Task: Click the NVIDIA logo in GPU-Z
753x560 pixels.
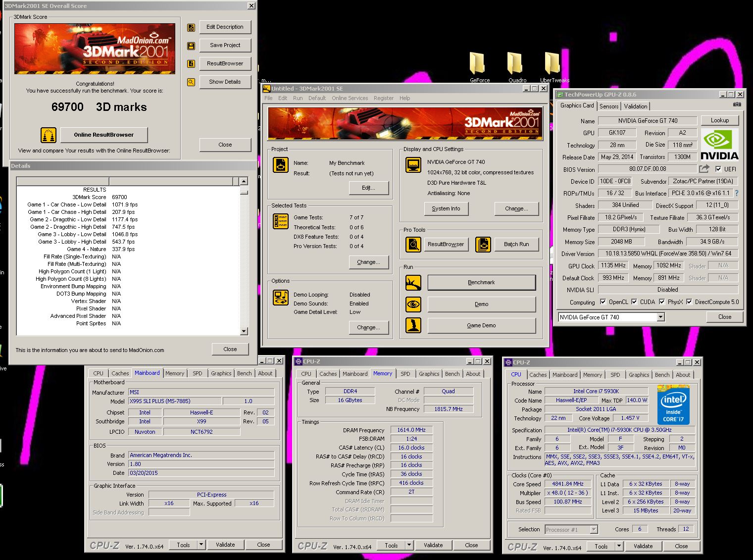Action: pyautogui.click(x=719, y=145)
